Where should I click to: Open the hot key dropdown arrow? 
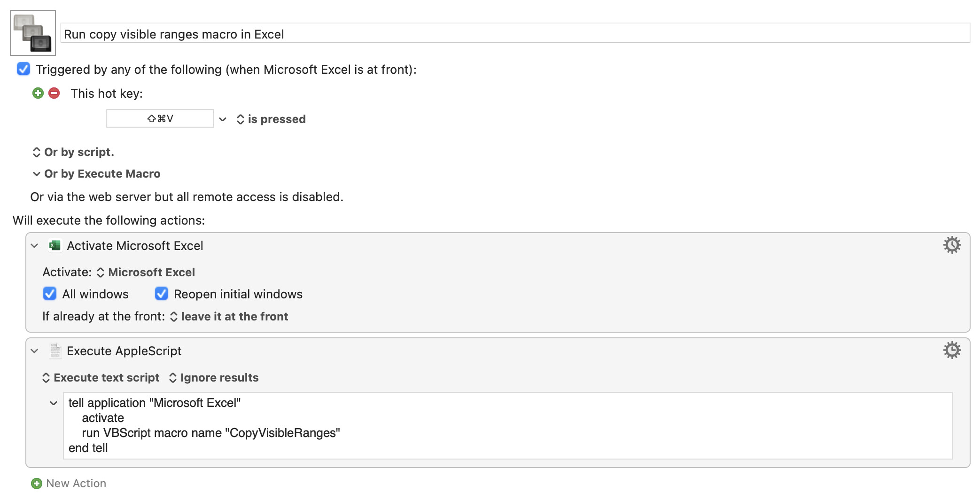point(223,119)
